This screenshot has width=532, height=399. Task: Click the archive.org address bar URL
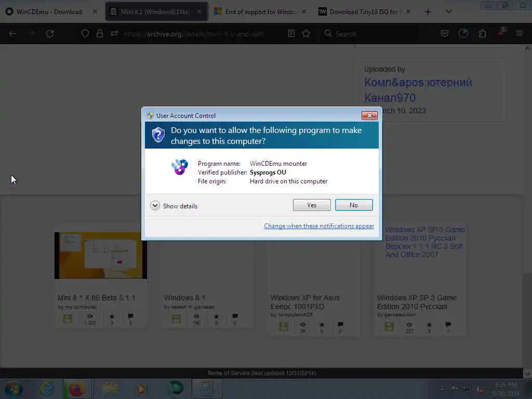tap(194, 34)
